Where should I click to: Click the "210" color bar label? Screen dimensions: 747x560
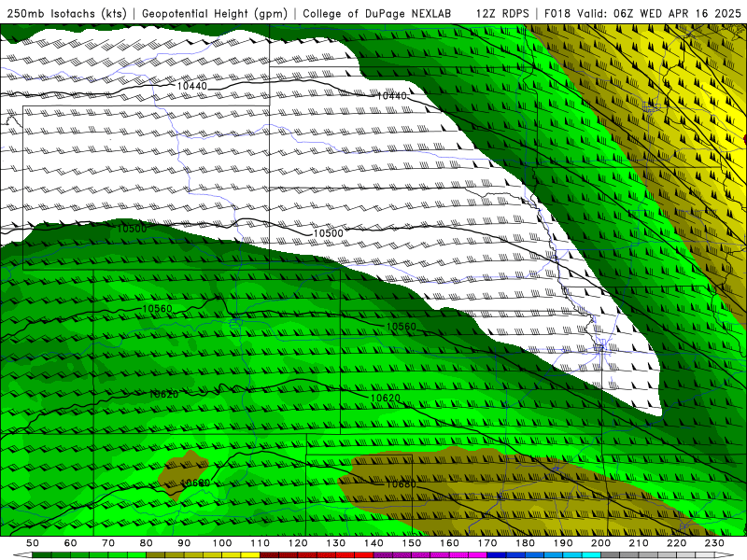tap(639, 543)
